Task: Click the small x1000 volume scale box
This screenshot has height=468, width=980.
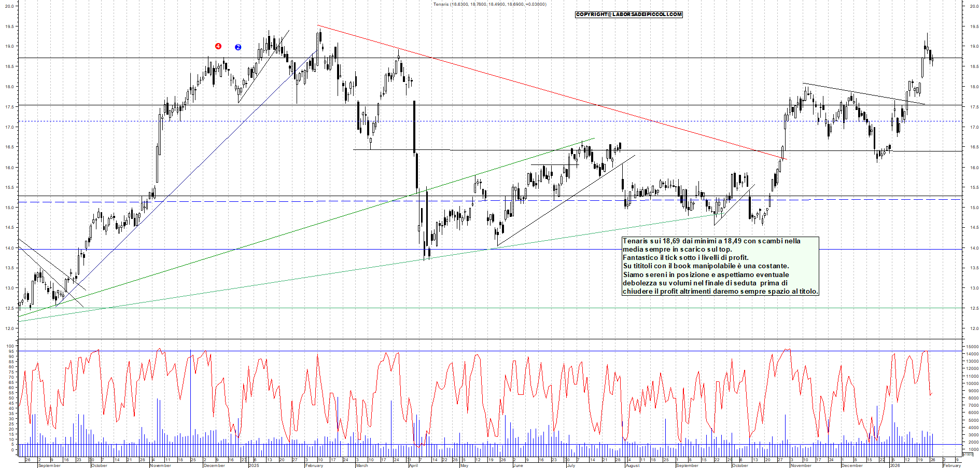Action: point(968,454)
